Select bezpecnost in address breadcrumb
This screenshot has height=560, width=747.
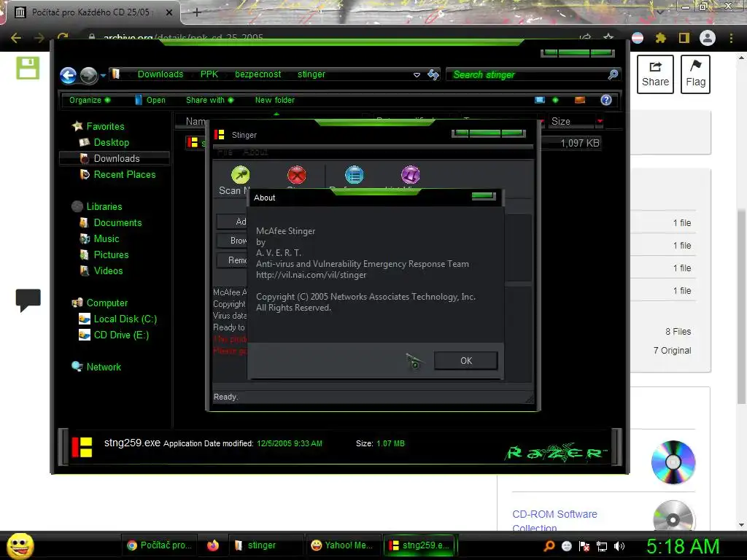click(x=258, y=74)
